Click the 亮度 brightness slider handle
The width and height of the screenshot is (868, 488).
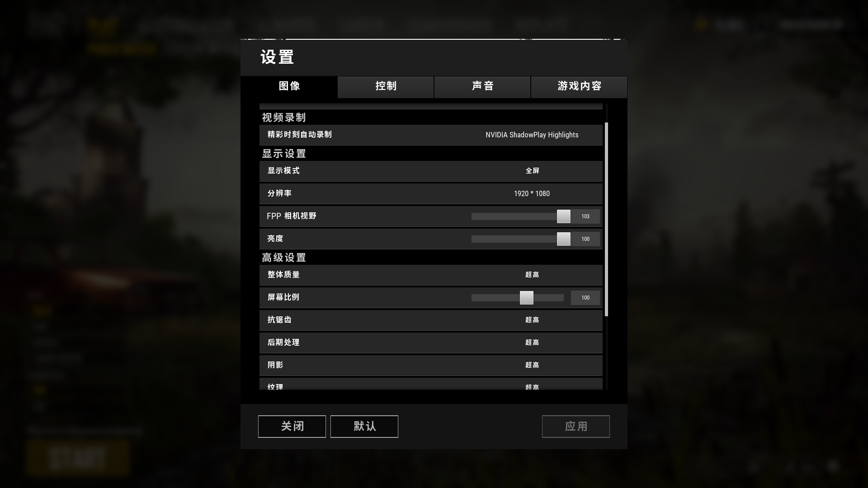coord(564,239)
